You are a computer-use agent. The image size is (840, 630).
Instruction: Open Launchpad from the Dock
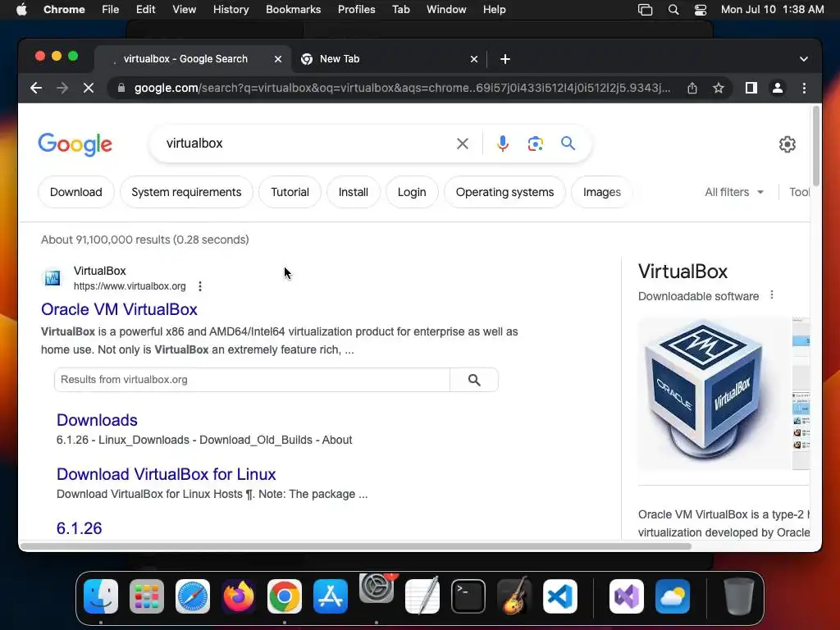(x=147, y=596)
